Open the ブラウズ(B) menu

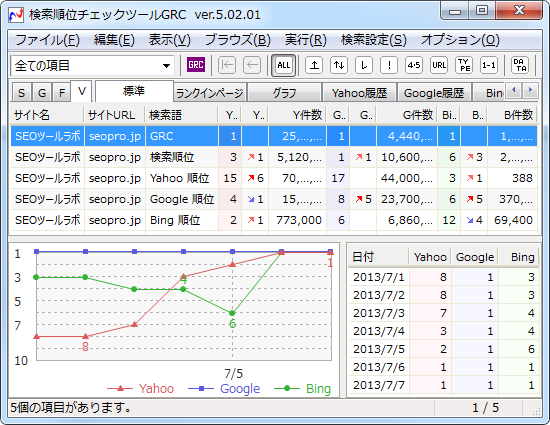(238, 40)
